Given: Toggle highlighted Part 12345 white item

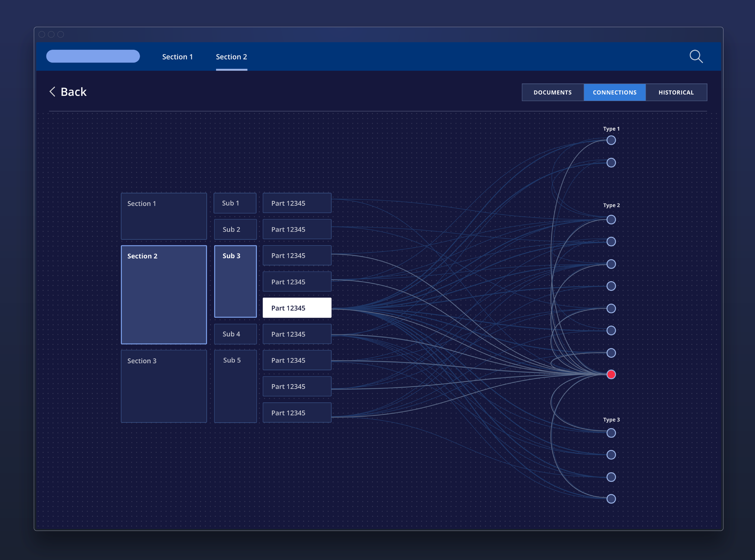Looking at the screenshot, I should pos(297,308).
